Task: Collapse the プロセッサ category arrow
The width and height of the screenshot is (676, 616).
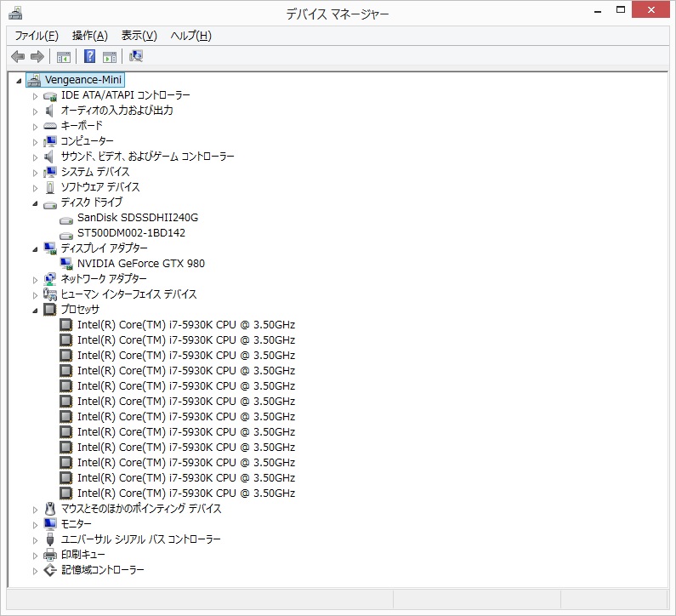Action: pos(36,311)
